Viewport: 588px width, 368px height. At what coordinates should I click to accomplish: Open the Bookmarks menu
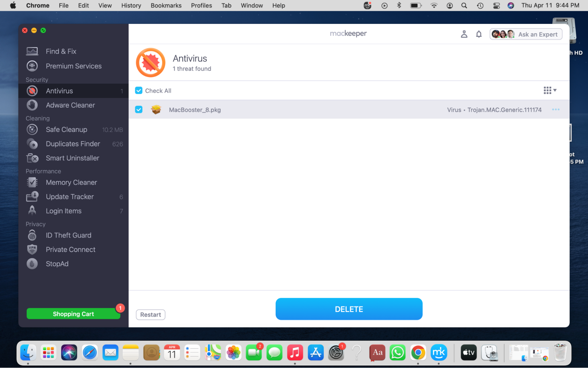tap(166, 5)
